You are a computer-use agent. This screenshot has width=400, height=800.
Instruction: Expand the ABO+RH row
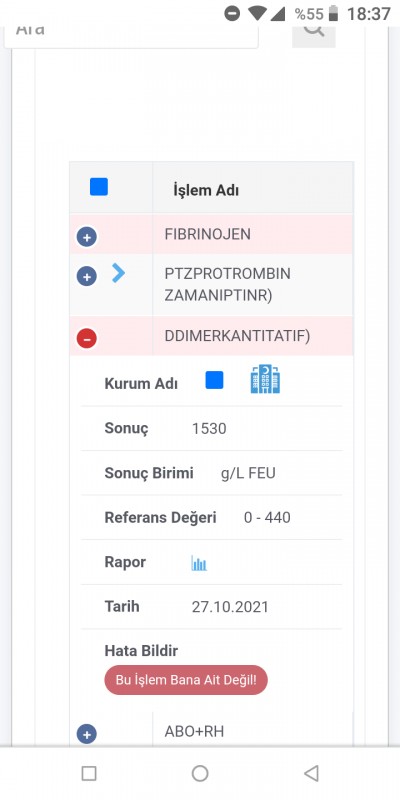[87, 734]
